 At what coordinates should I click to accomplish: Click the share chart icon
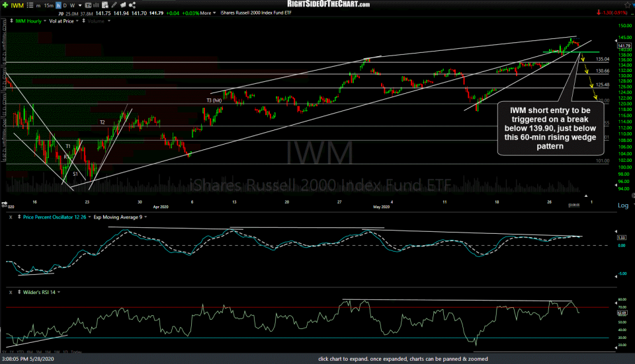(x=132, y=5)
